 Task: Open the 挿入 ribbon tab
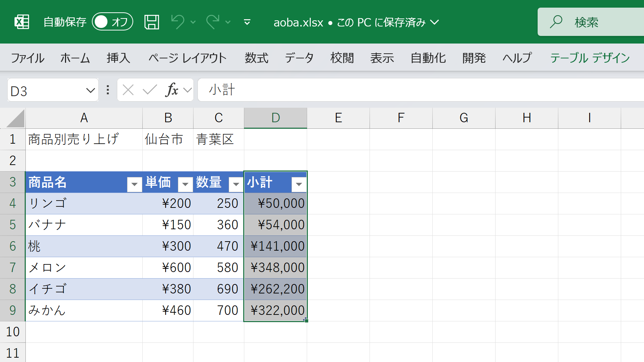[118, 58]
